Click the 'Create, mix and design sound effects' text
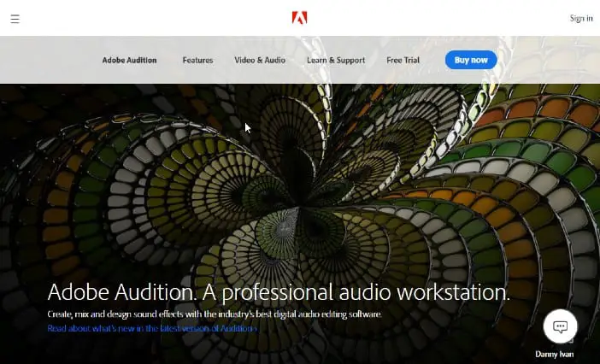 (x=215, y=314)
